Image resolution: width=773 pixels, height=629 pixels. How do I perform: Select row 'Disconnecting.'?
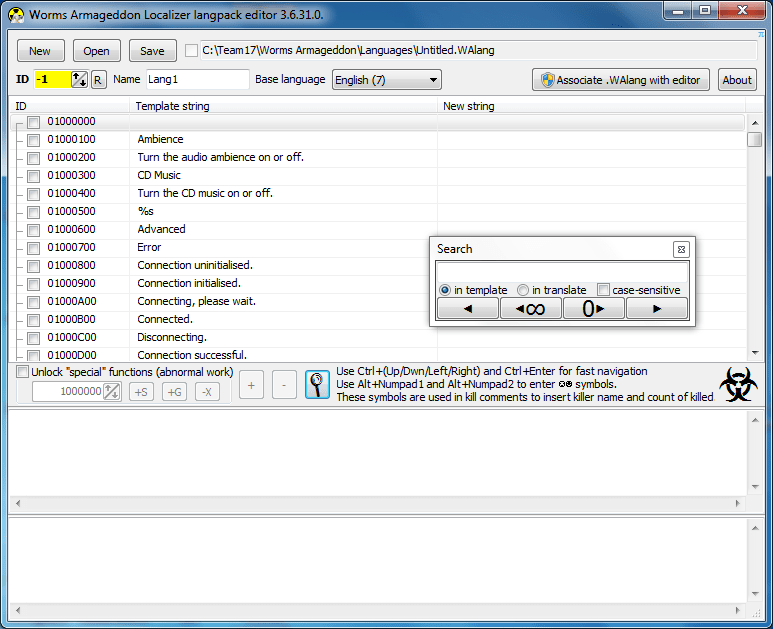point(377,338)
